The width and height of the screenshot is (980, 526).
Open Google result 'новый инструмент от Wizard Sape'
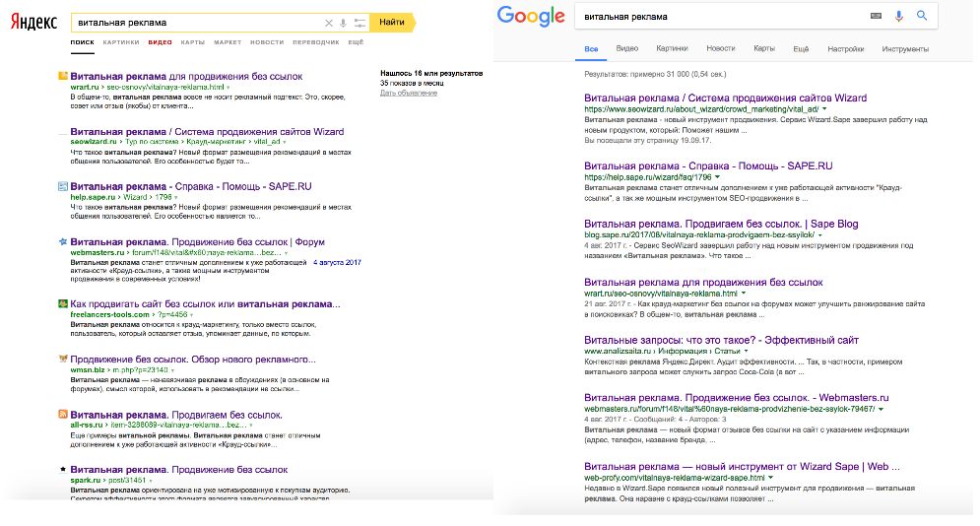tap(742, 467)
